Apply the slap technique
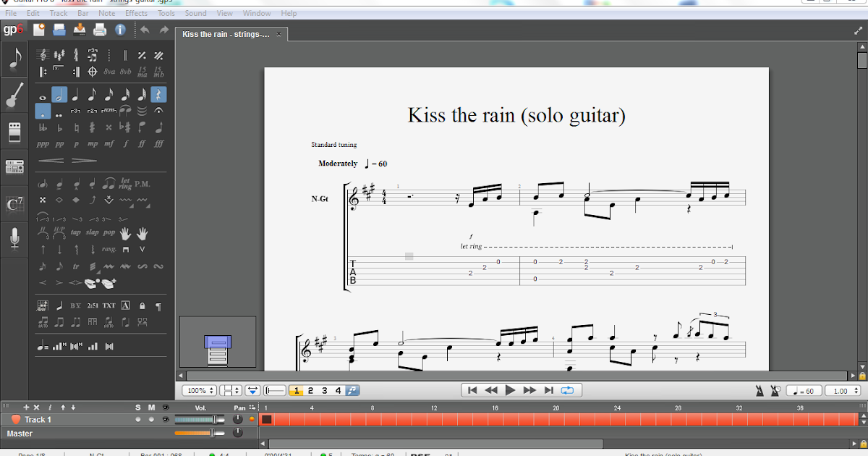This screenshot has height=456, width=868. point(93,232)
